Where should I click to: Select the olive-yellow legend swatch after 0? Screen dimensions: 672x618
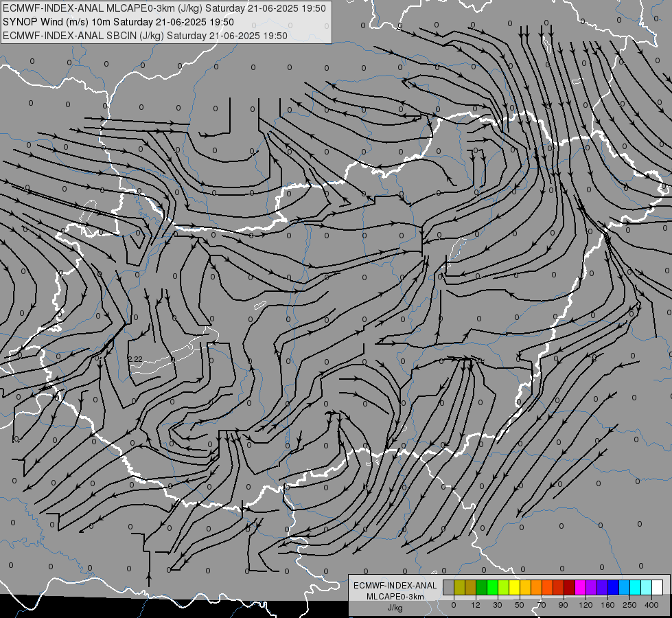tap(459, 587)
